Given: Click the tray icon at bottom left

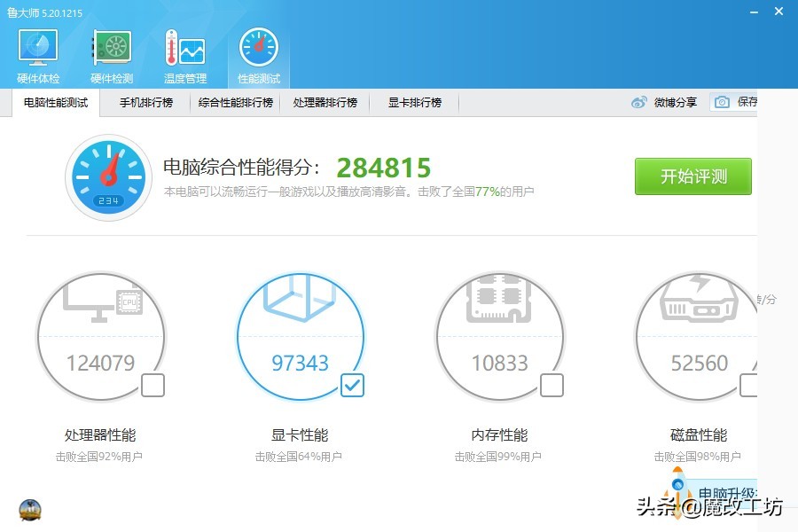Looking at the screenshot, I should [29, 511].
